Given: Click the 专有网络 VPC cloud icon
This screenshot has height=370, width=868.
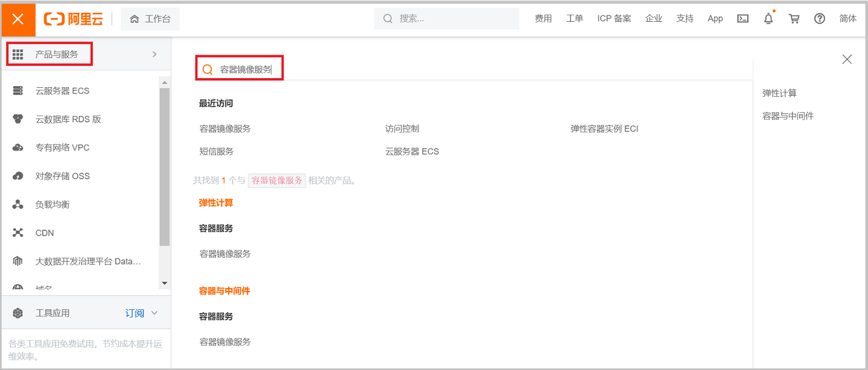Looking at the screenshot, I should (x=18, y=147).
